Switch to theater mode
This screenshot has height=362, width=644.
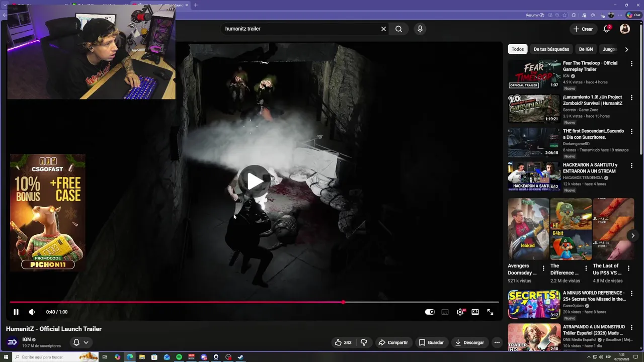click(x=475, y=312)
